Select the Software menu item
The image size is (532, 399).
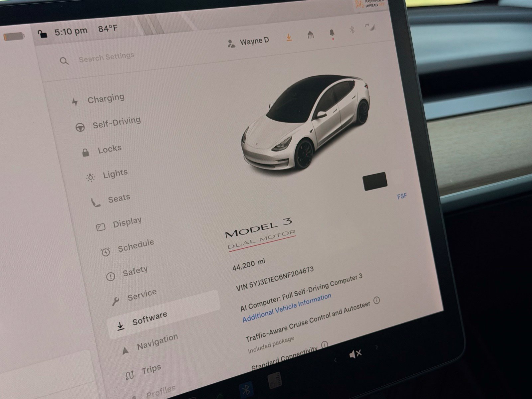tap(164, 315)
